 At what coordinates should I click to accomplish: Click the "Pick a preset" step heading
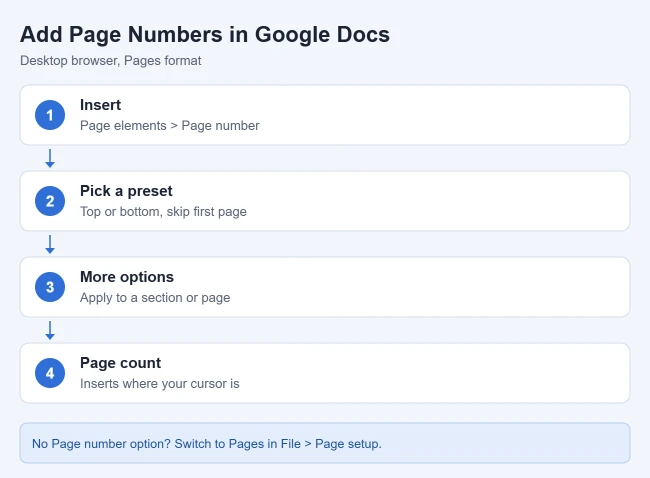[x=126, y=191]
